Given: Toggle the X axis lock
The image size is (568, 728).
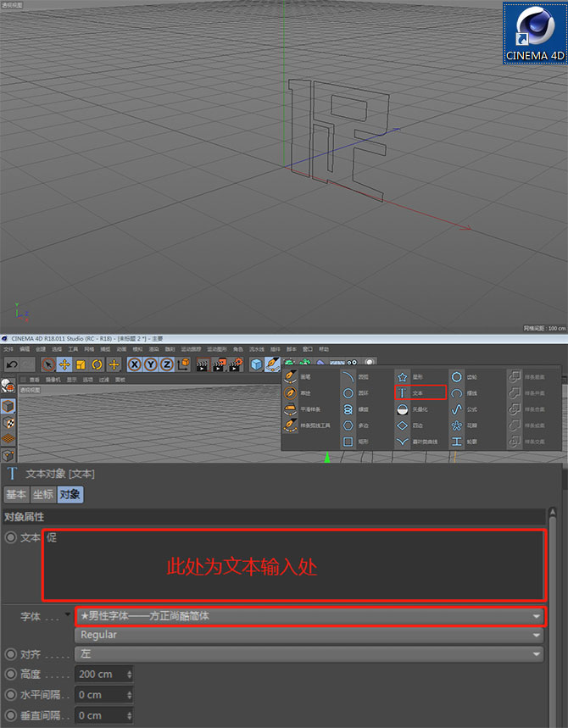Looking at the screenshot, I should click(x=135, y=364).
